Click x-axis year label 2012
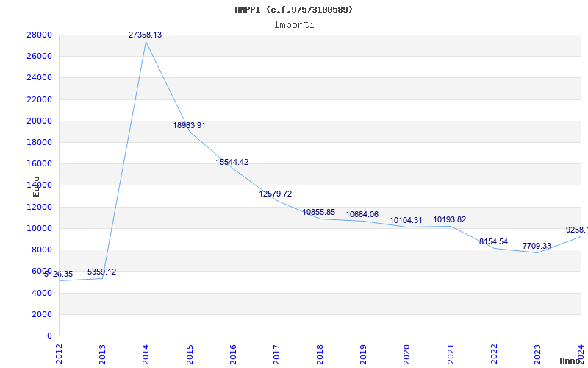The height and width of the screenshot is (368, 588). [60, 355]
